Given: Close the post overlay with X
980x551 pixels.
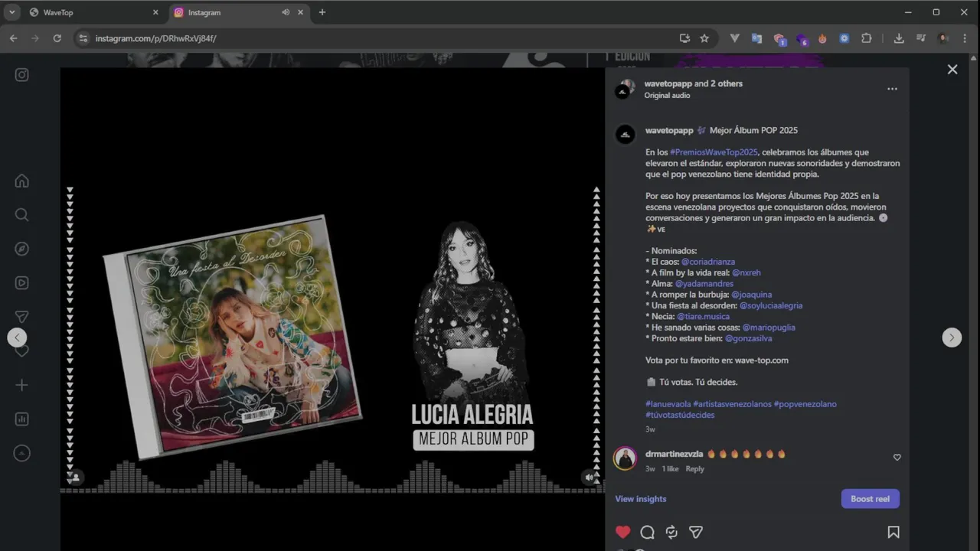Looking at the screenshot, I should (952, 70).
